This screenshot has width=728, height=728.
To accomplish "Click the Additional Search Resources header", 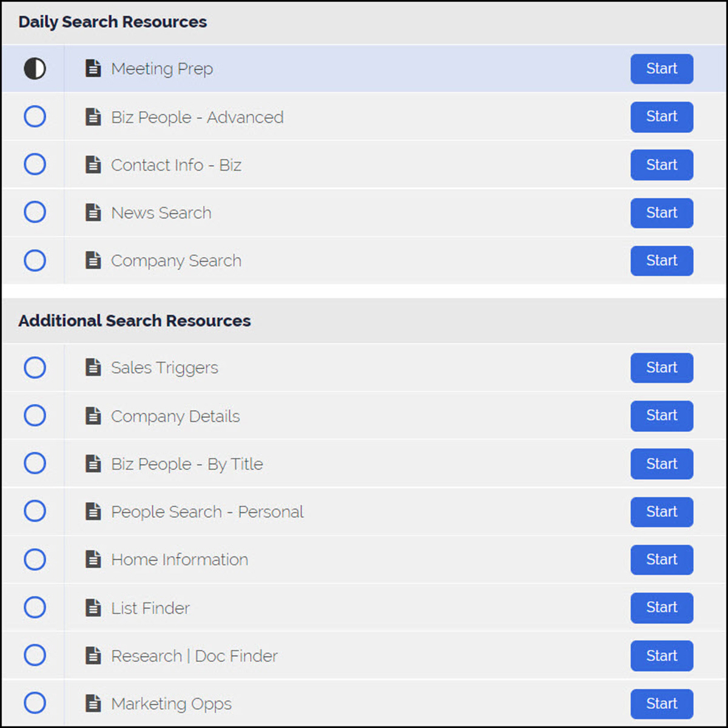I will point(135,321).
